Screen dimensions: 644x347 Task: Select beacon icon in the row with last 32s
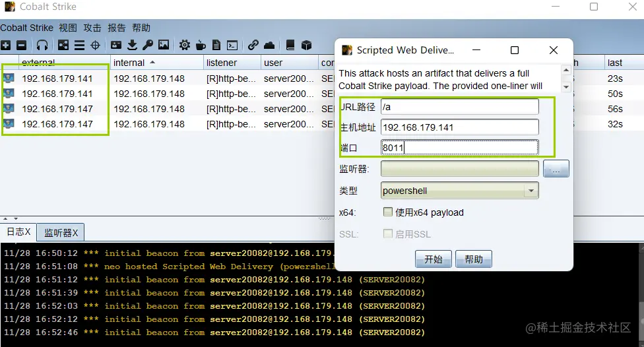click(9, 123)
